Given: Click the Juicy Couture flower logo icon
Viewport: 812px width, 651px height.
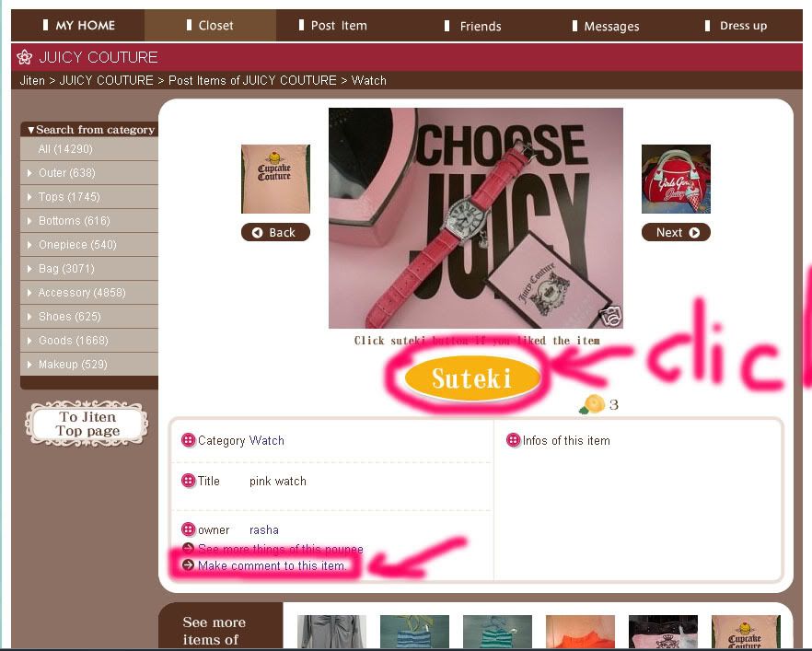Looking at the screenshot, I should click(x=24, y=57).
